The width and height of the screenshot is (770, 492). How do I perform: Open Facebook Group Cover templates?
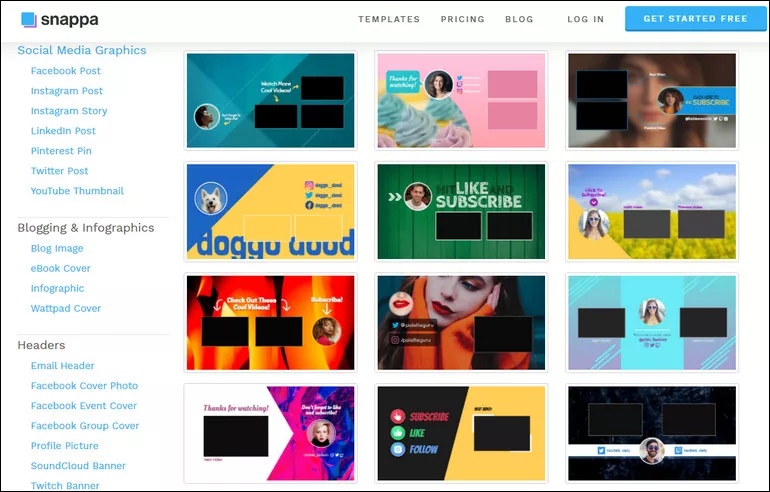tap(85, 426)
